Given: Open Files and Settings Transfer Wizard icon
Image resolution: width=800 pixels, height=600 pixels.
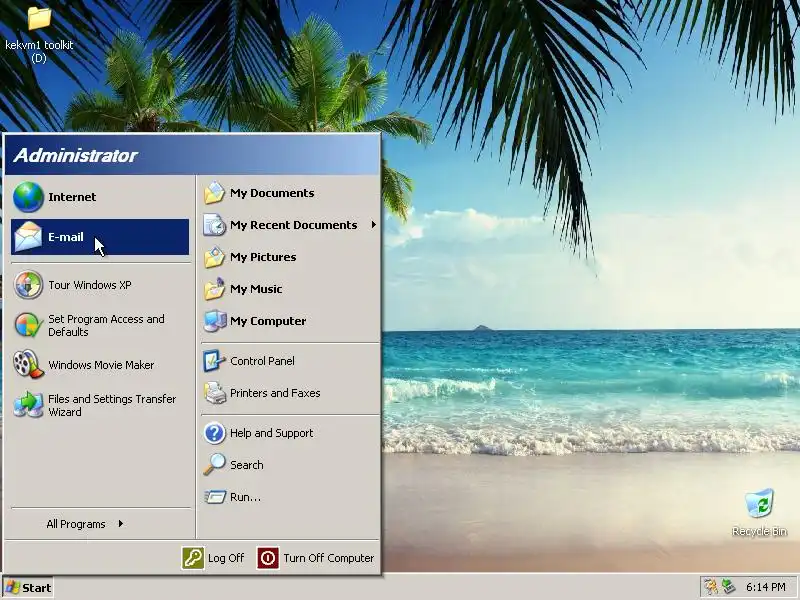Looking at the screenshot, I should [x=28, y=405].
